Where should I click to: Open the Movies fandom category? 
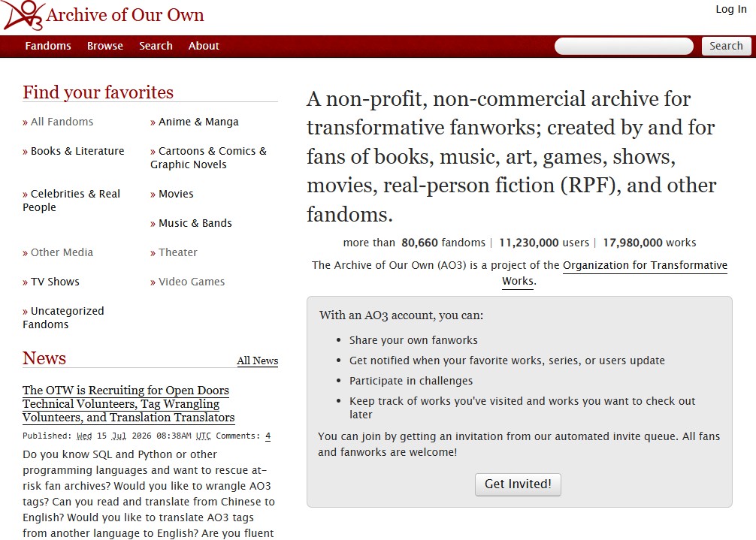(171, 194)
